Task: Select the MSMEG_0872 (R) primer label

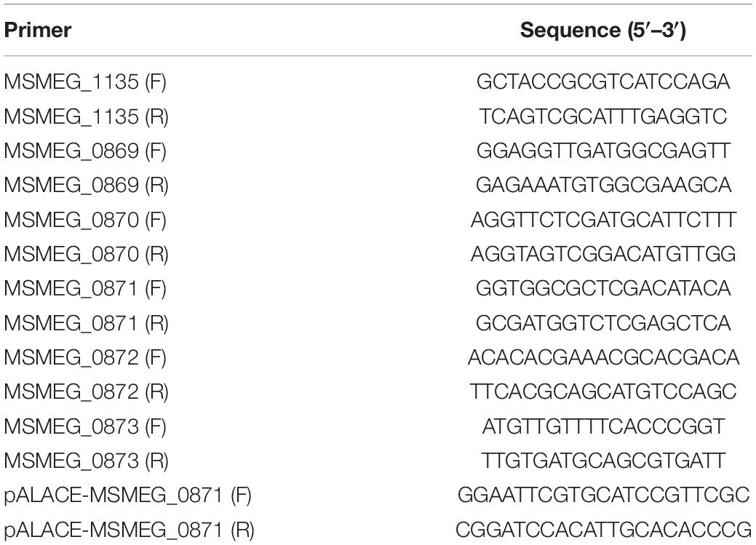Action: (87, 392)
